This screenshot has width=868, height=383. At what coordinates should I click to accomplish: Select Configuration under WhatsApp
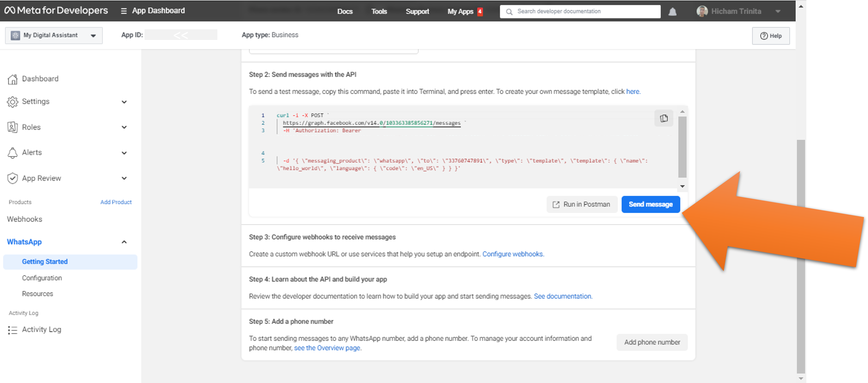42,278
